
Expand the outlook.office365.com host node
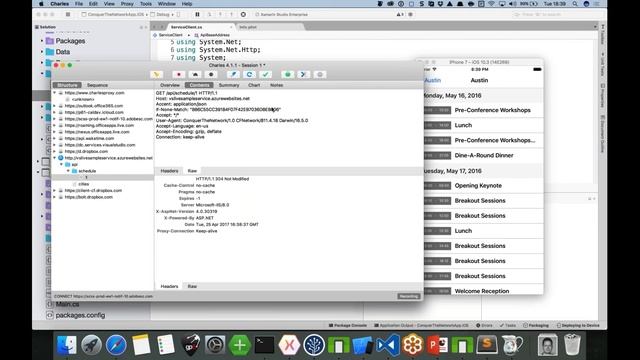[x=55, y=106]
